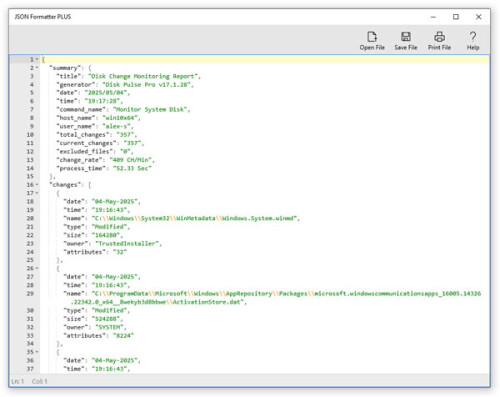Click the "owner": "TrustedInstaller" line

point(113,244)
